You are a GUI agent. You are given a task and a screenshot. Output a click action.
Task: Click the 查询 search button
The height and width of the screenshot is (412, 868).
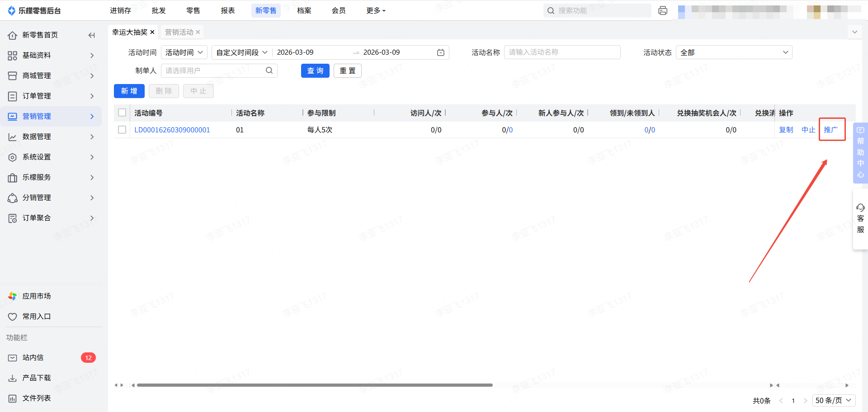315,70
